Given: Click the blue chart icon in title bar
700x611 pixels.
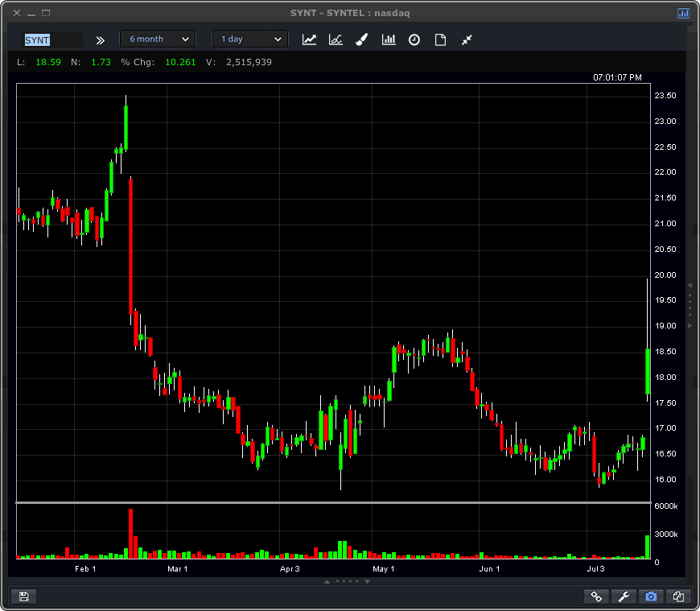Looking at the screenshot, I should point(683,13).
